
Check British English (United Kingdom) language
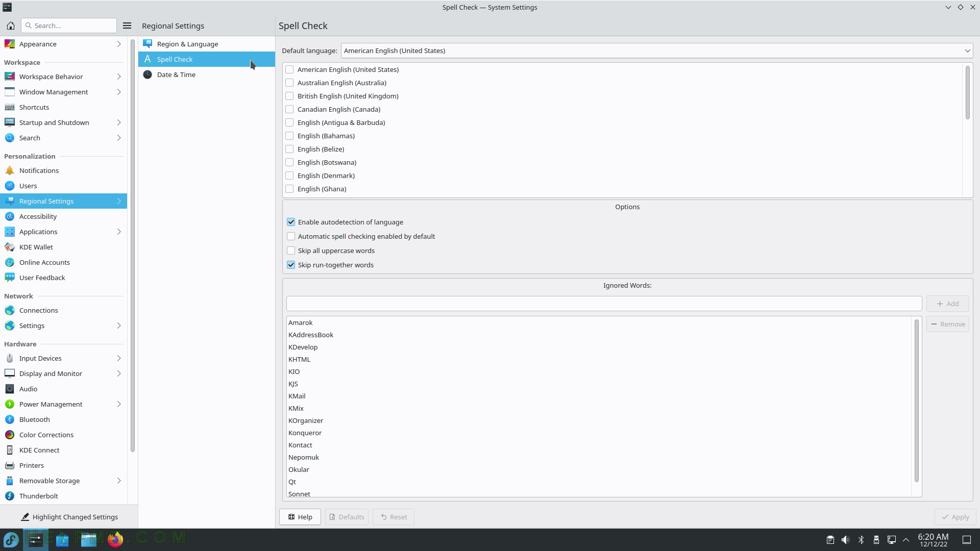coord(289,96)
